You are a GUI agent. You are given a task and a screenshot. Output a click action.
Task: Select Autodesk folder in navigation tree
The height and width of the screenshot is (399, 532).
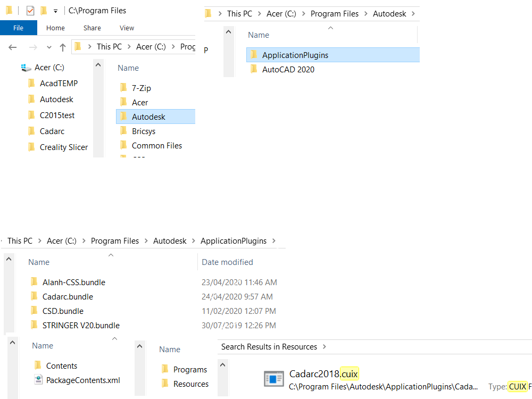56,99
